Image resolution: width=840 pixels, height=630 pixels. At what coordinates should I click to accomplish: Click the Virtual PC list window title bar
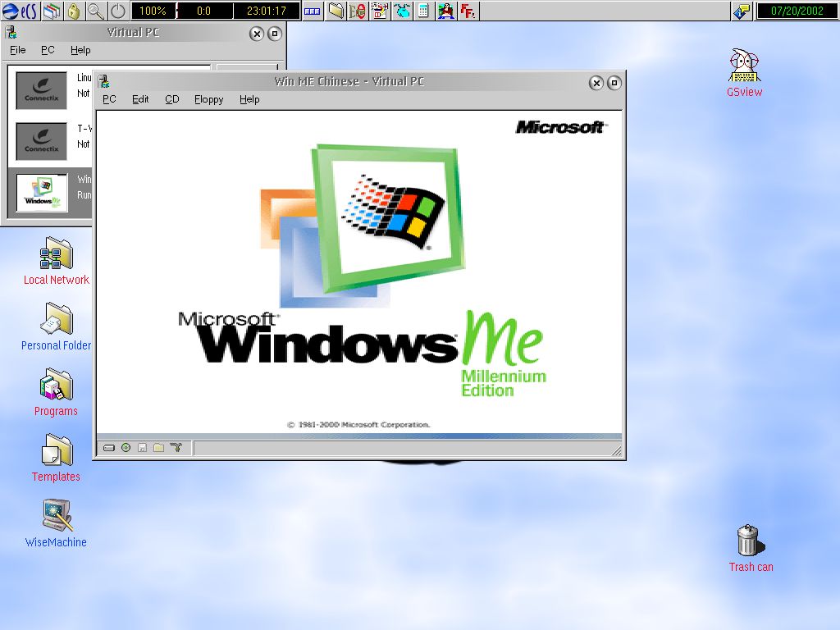133,32
